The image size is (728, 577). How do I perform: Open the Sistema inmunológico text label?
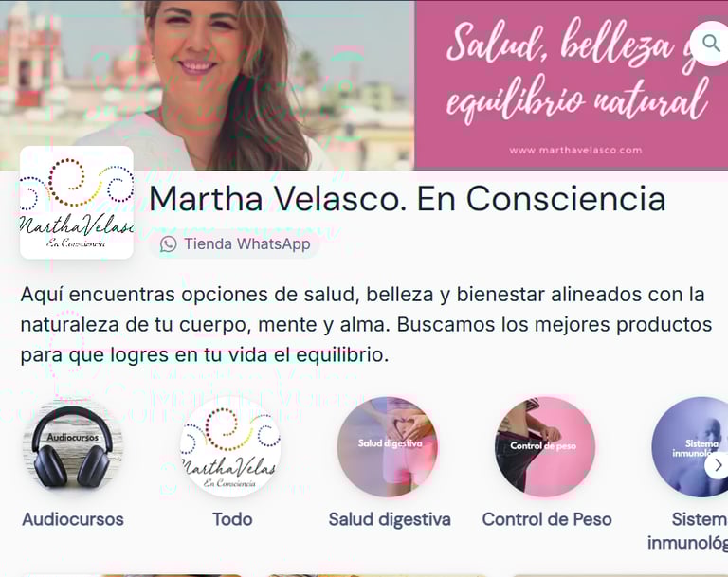[688, 531]
